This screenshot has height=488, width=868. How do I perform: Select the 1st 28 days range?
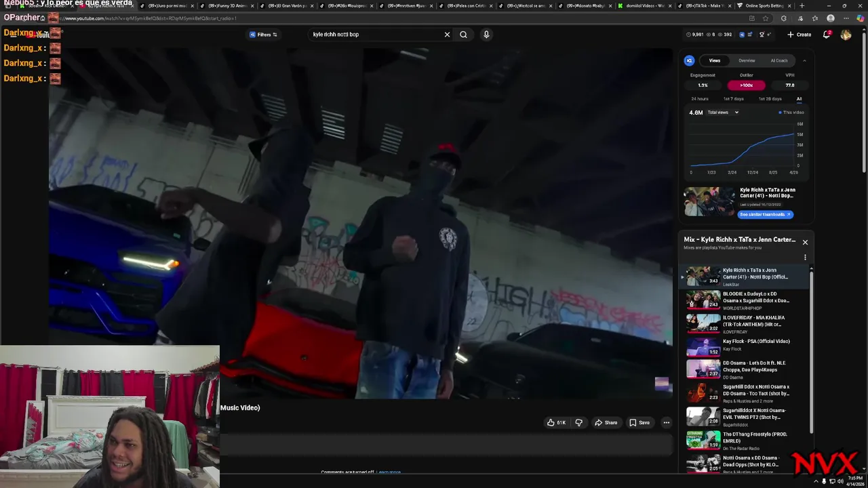(770, 99)
